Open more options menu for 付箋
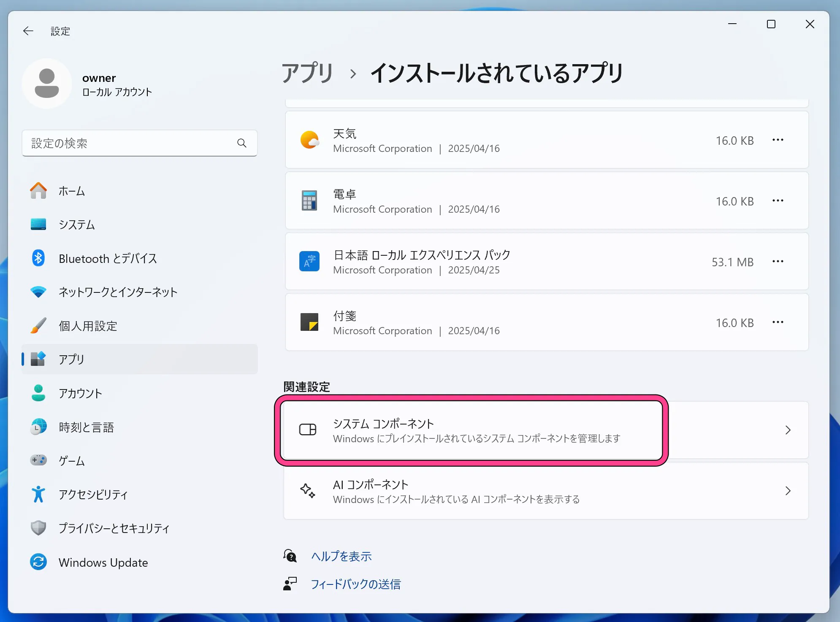The image size is (840, 622). tap(778, 322)
